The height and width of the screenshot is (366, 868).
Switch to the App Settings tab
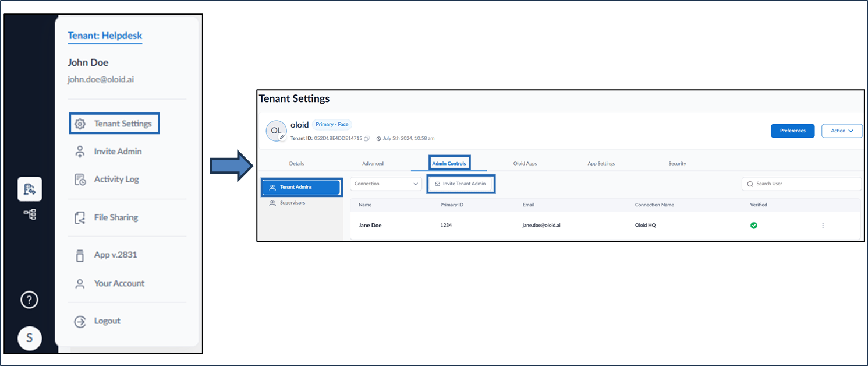pos(601,164)
